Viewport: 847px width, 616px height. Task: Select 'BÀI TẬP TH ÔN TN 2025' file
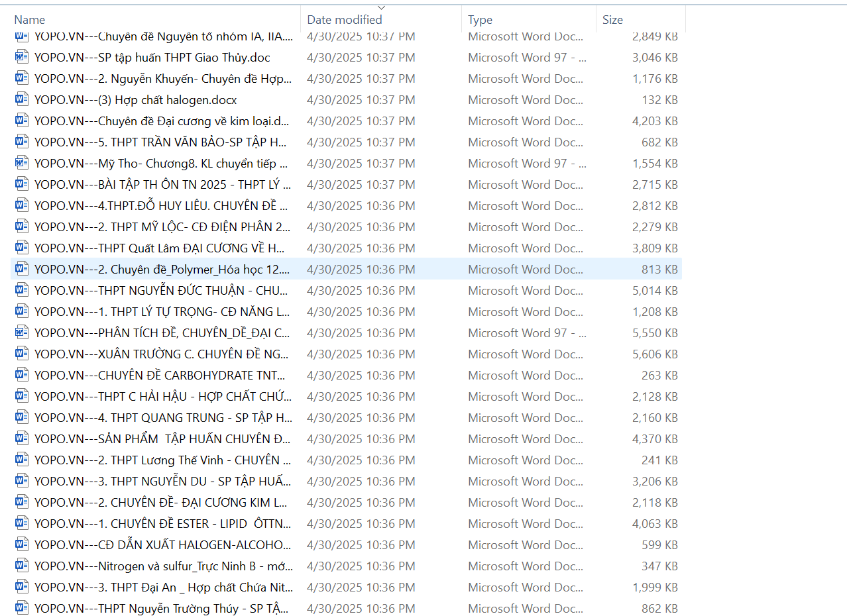(x=161, y=185)
